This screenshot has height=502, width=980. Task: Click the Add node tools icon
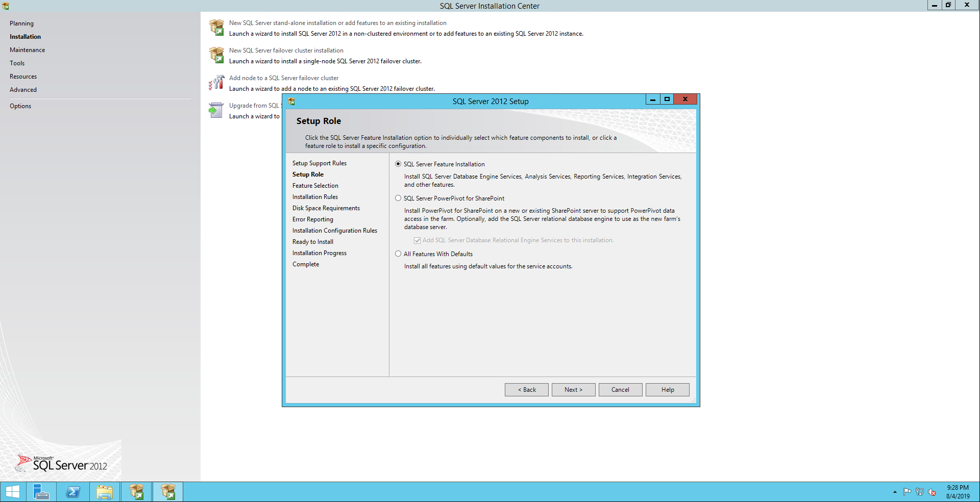click(x=216, y=83)
